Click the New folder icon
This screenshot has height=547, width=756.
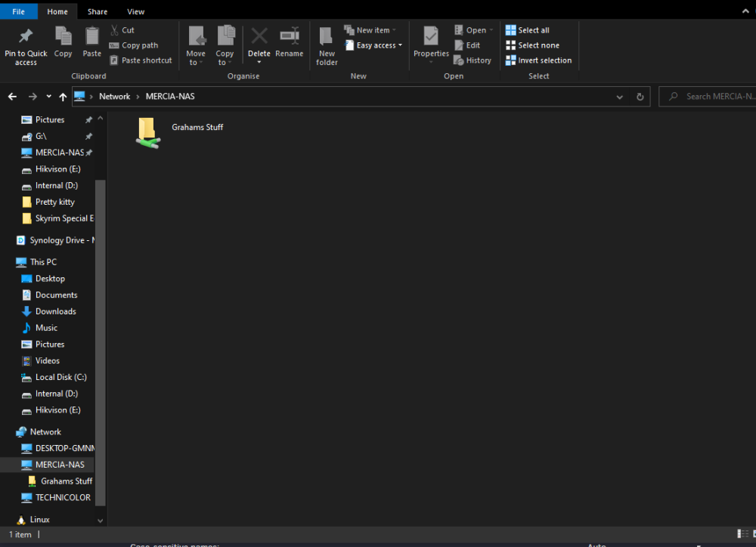[327, 36]
